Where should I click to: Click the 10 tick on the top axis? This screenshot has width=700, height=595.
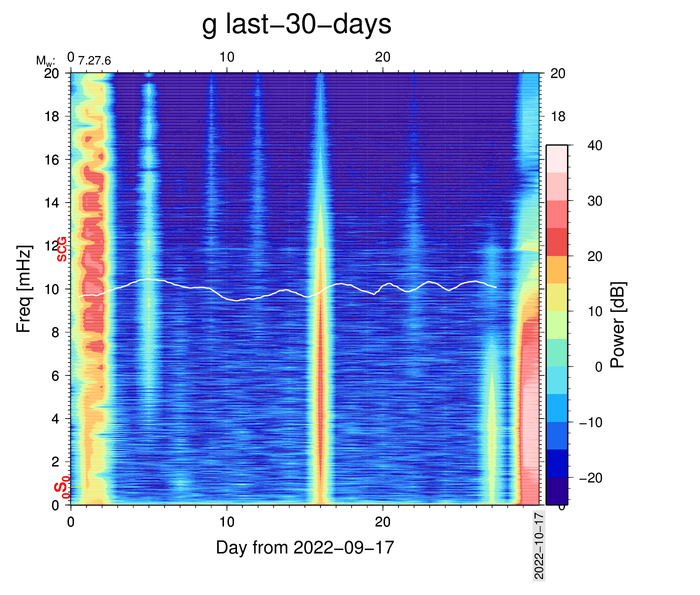tap(226, 57)
